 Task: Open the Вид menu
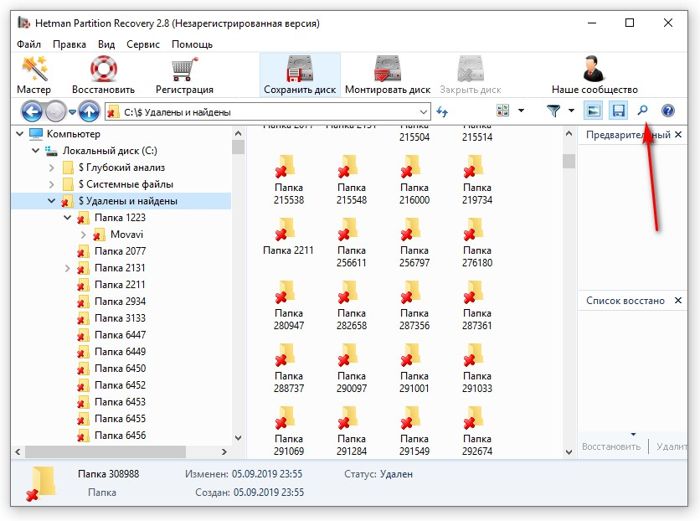[106, 44]
